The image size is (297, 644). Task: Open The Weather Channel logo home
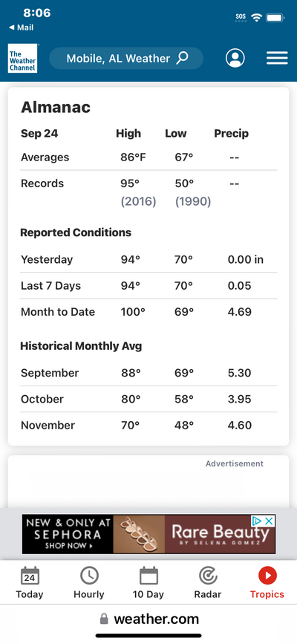pyautogui.click(x=22, y=59)
